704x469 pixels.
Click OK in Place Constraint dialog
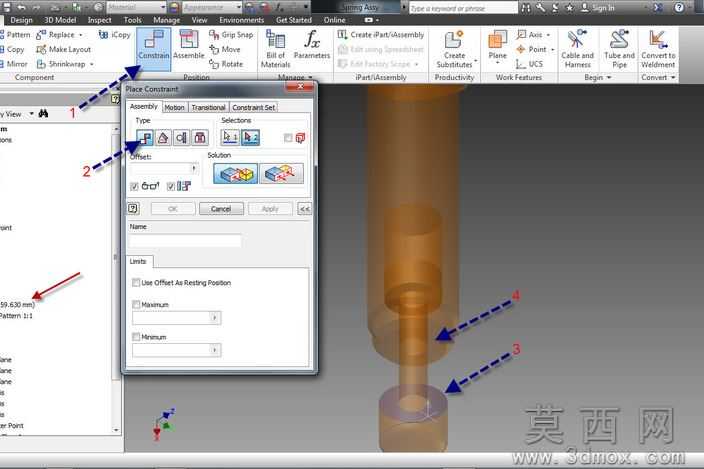pos(173,209)
